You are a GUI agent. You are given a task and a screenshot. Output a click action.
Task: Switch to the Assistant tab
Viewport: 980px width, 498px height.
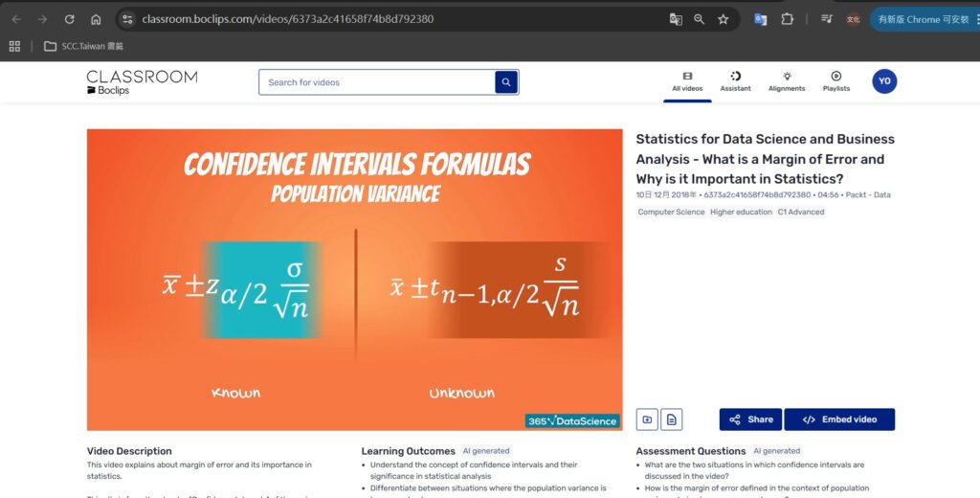coord(735,82)
